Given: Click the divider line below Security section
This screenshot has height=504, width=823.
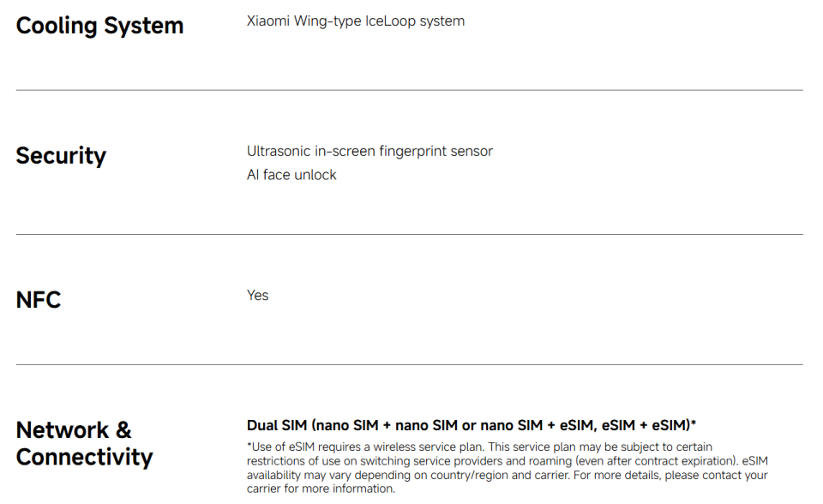Looking at the screenshot, I should [x=410, y=234].
